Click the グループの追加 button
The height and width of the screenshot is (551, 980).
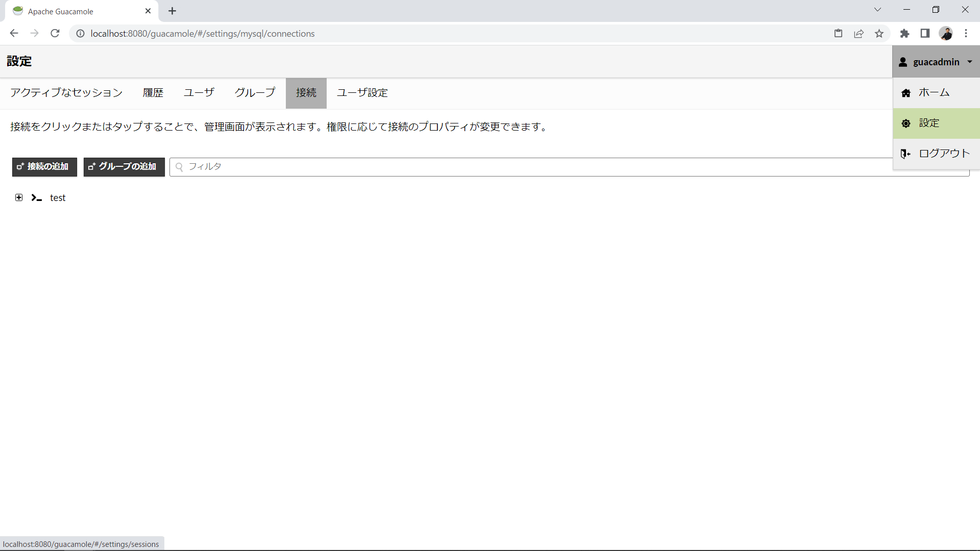coord(124,167)
